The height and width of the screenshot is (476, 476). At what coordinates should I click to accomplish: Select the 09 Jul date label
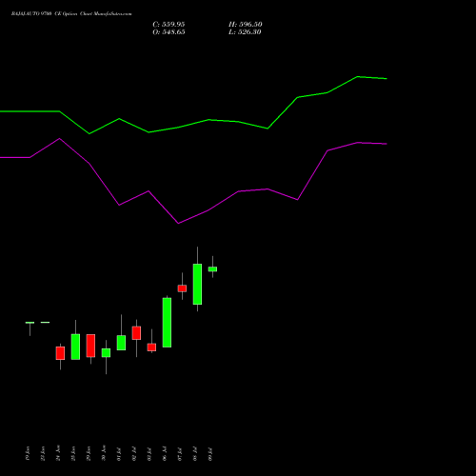(210, 454)
